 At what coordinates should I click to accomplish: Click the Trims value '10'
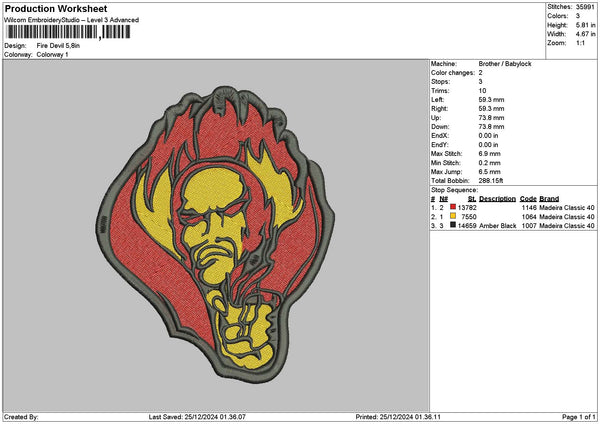click(x=482, y=91)
